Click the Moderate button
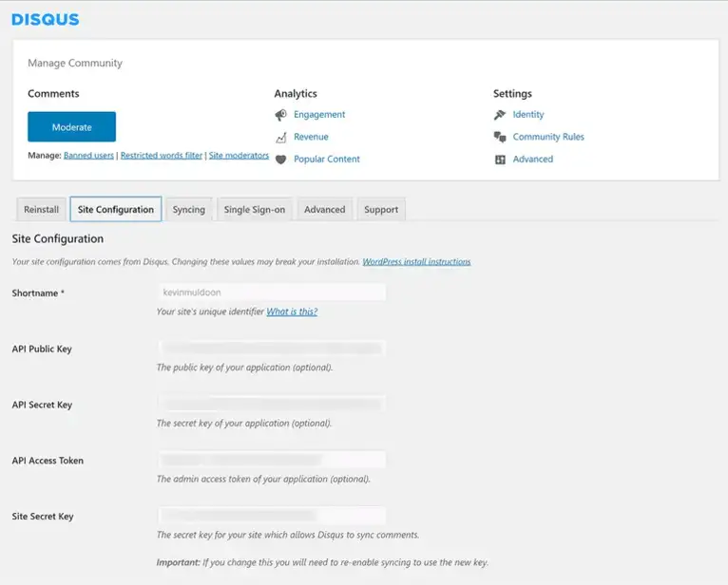This screenshot has height=585, width=728. pos(71,126)
